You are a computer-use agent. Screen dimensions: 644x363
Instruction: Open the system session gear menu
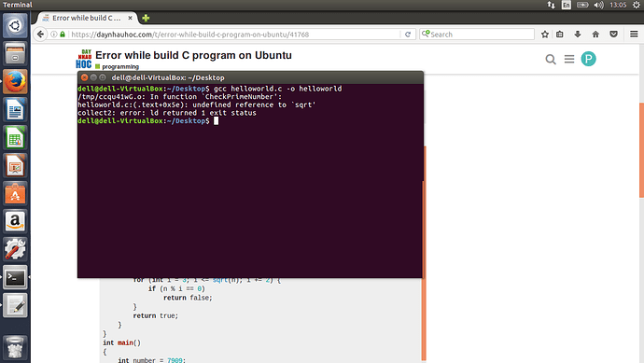pyautogui.click(x=636, y=5)
